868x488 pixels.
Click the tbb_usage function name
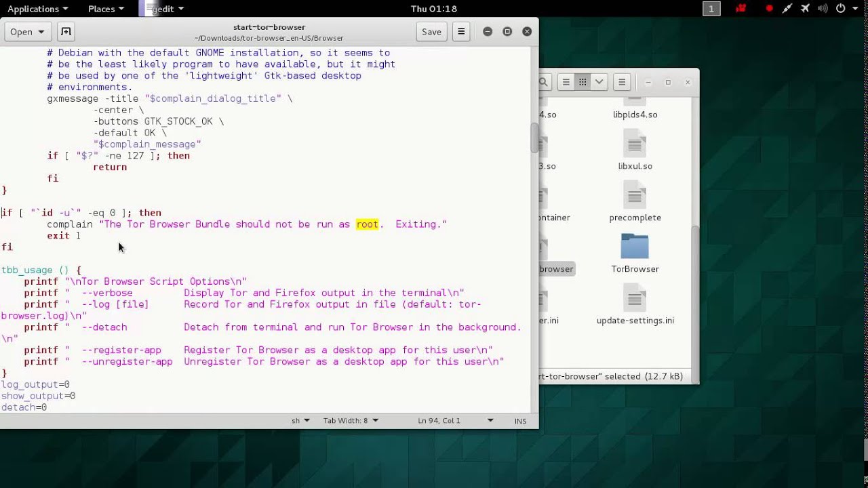pos(26,270)
